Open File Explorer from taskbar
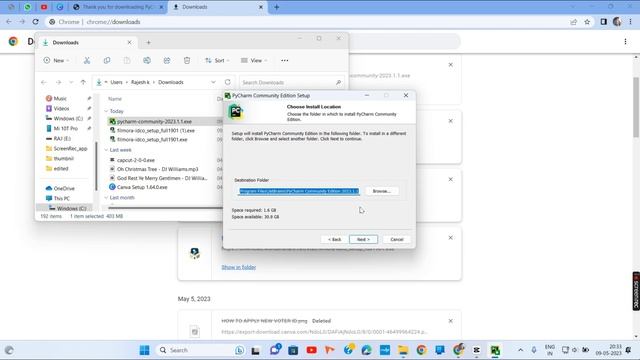 [403, 350]
